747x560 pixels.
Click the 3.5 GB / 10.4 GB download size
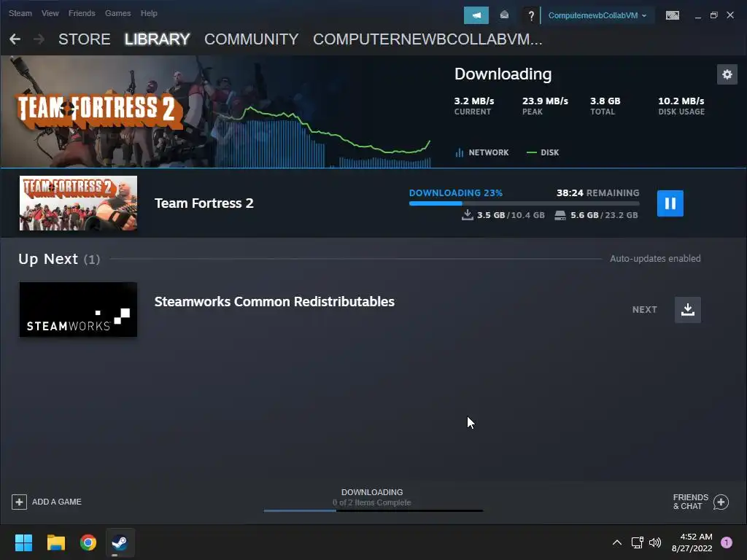point(503,215)
